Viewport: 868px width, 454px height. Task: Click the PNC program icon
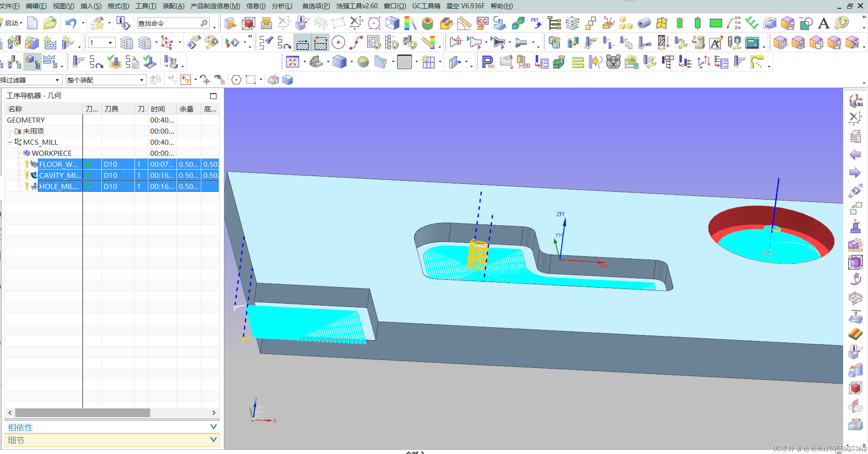pos(488,62)
